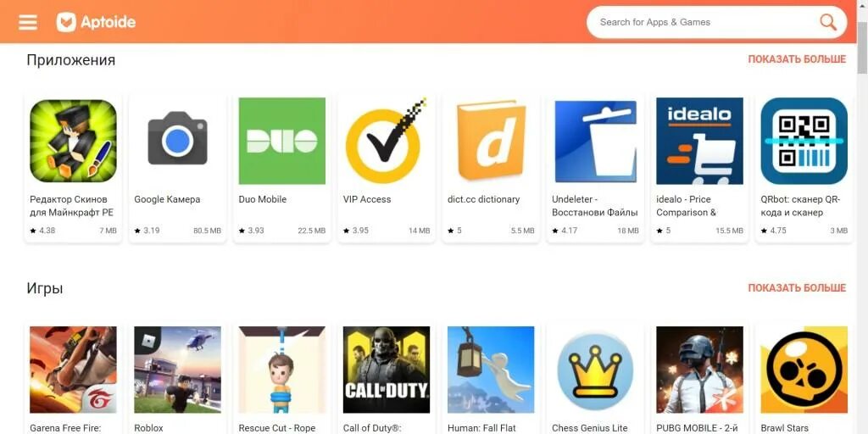Open the dict.cc dictionary book icon
Screen dimensions: 868x434
491,141
